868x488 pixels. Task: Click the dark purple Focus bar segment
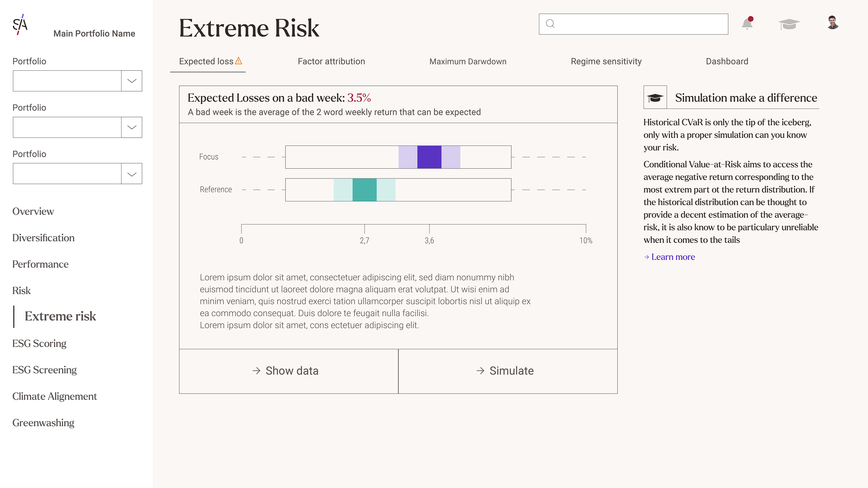click(429, 157)
